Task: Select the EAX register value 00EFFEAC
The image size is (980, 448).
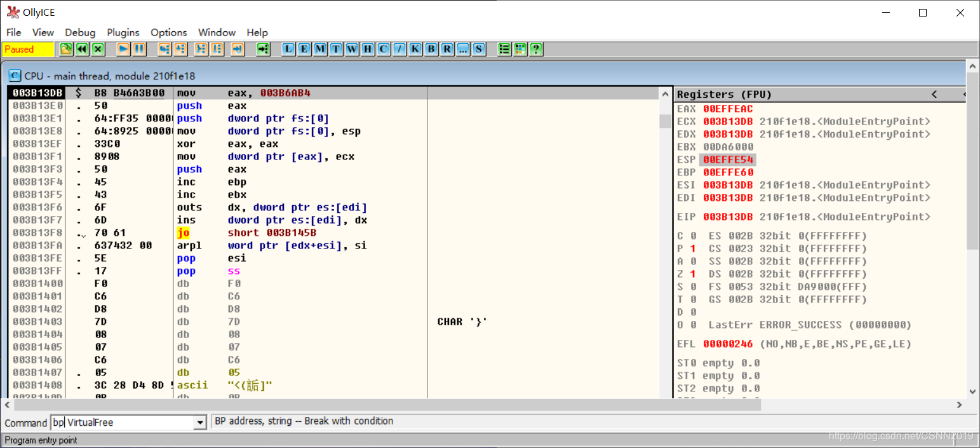Action: point(728,109)
